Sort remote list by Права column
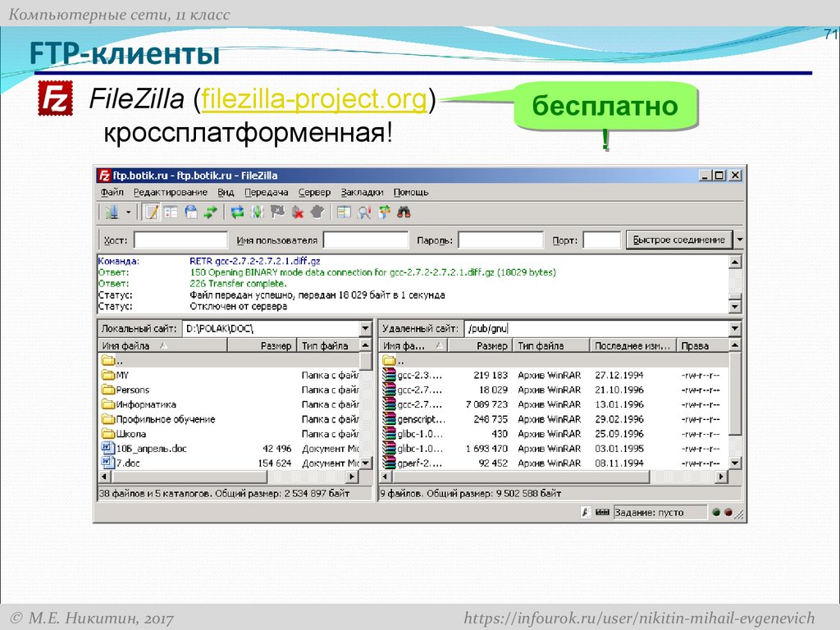 pyautogui.click(x=703, y=345)
